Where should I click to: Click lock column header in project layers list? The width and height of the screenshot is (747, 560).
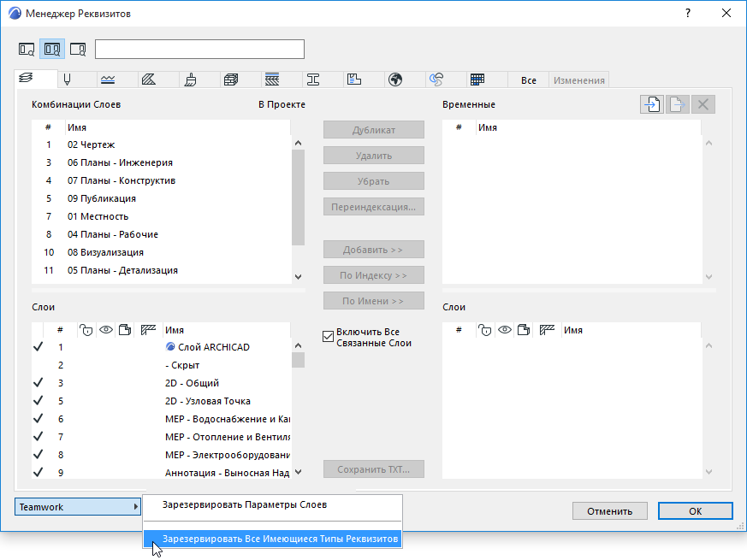point(86,330)
